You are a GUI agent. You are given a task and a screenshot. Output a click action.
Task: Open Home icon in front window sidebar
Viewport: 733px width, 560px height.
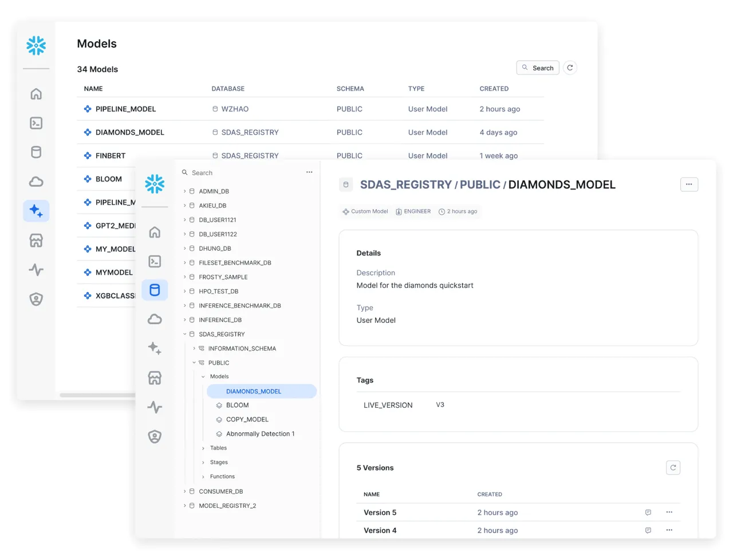(x=155, y=232)
